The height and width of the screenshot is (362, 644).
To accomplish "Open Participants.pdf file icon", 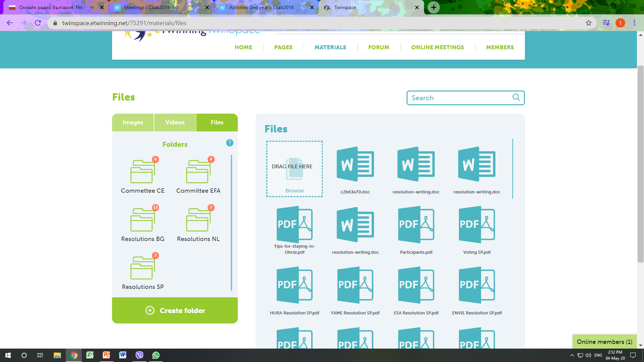I will pyautogui.click(x=416, y=225).
